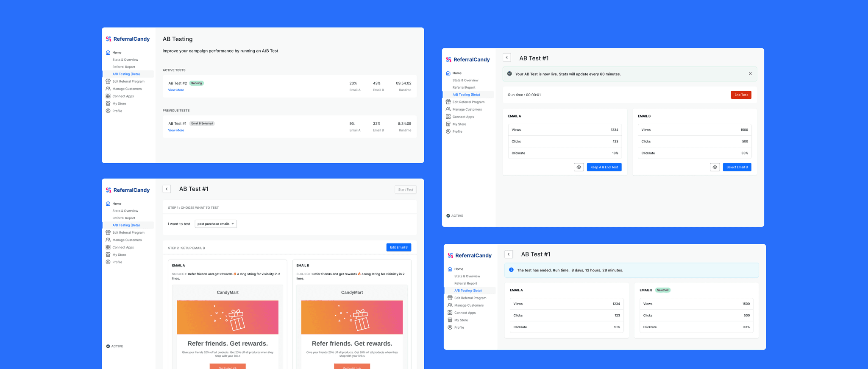The height and width of the screenshot is (369, 868).
Task: Click My Store icon in setup test panel
Action: (108, 255)
